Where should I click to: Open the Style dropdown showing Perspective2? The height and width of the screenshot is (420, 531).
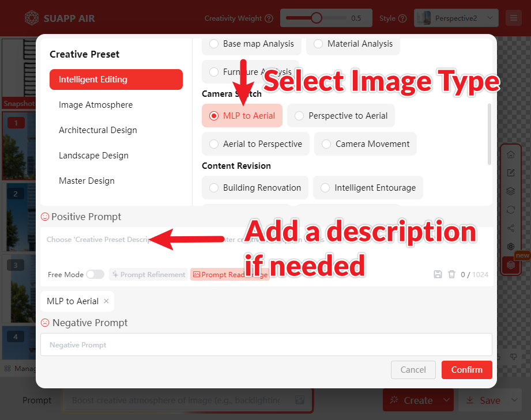click(456, 18)
